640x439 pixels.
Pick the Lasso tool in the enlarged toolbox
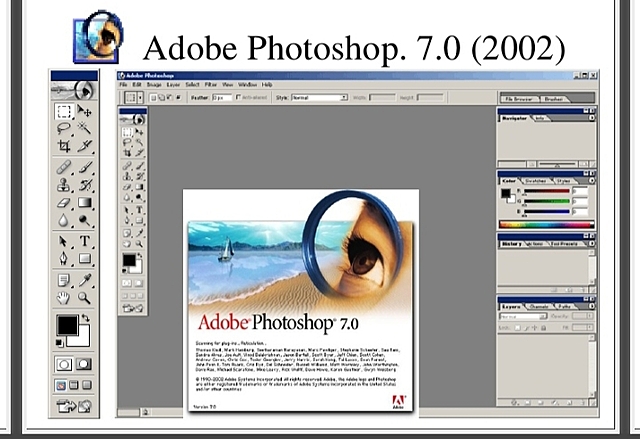[64, 129]
